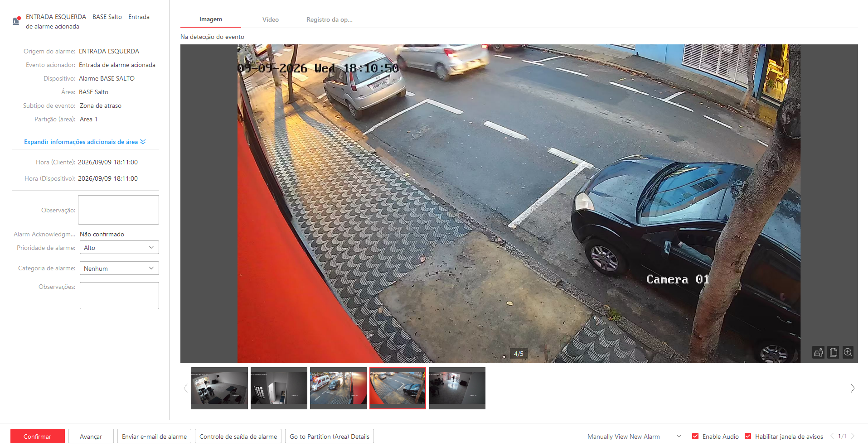This screenshot has width=868, height=446.
Task: Click the main Camera 01 snapshot image
Action: 519,204
